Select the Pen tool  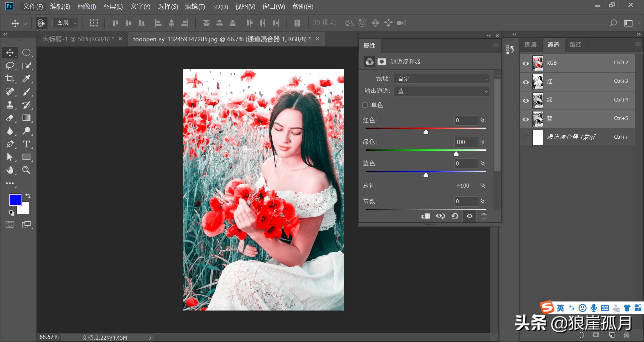coord(10,144)
